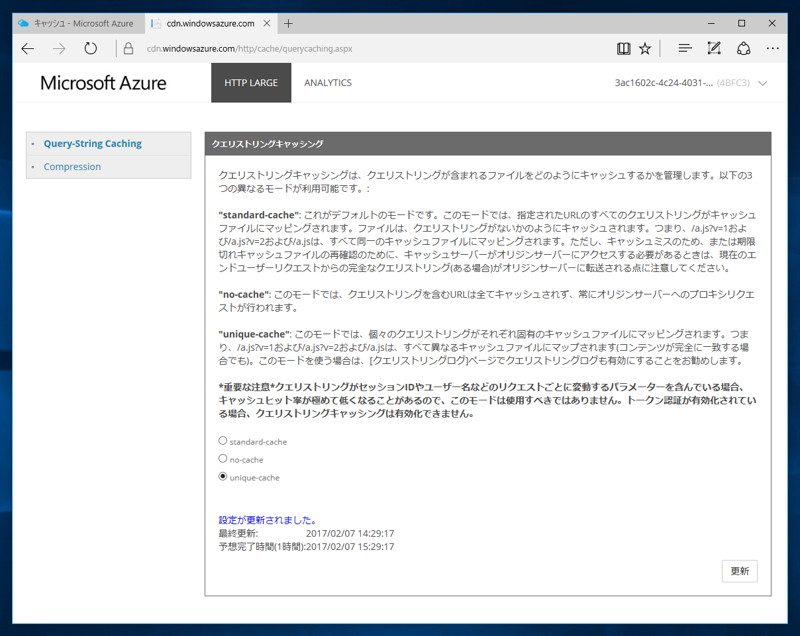The width and height of the screenshot is (800, 636).
Task: Open the Edge more options ellipsis
Action: 772,48
